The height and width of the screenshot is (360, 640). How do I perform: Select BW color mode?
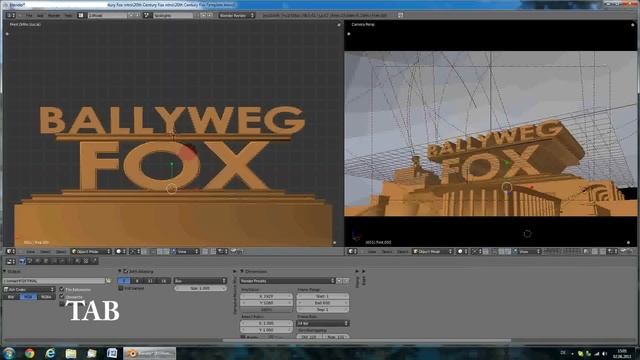(x=11, y=297)
